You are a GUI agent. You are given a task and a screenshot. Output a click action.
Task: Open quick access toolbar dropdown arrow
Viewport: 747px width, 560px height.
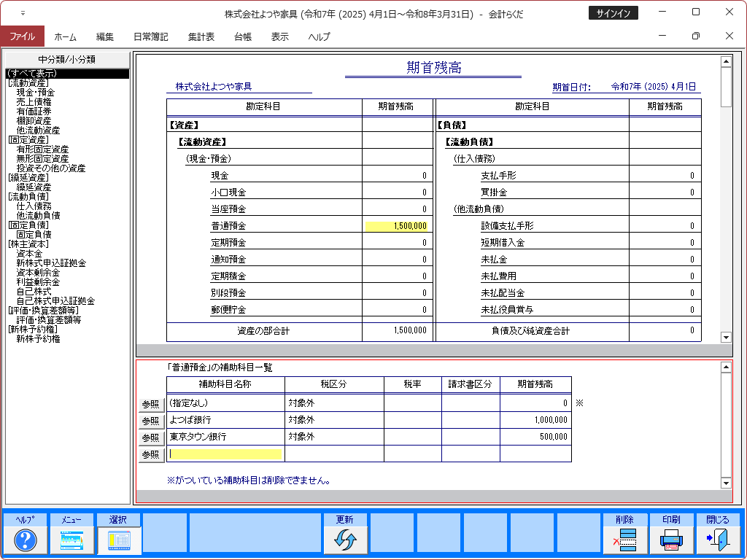[x=23, y=13]
